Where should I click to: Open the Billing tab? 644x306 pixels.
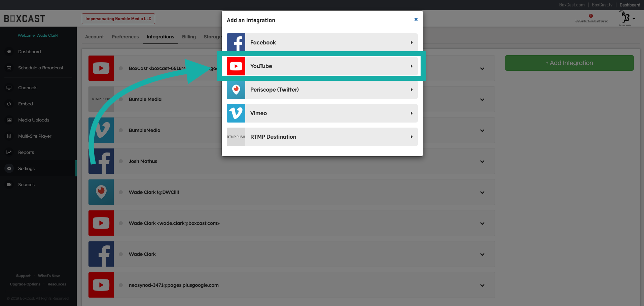pos(189,37)
